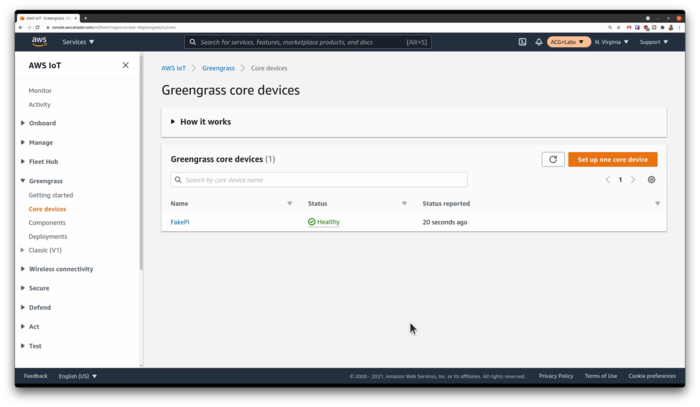700x407 pixels.
Task: Select Core devices in the sidebar
Action: [47, 209]
